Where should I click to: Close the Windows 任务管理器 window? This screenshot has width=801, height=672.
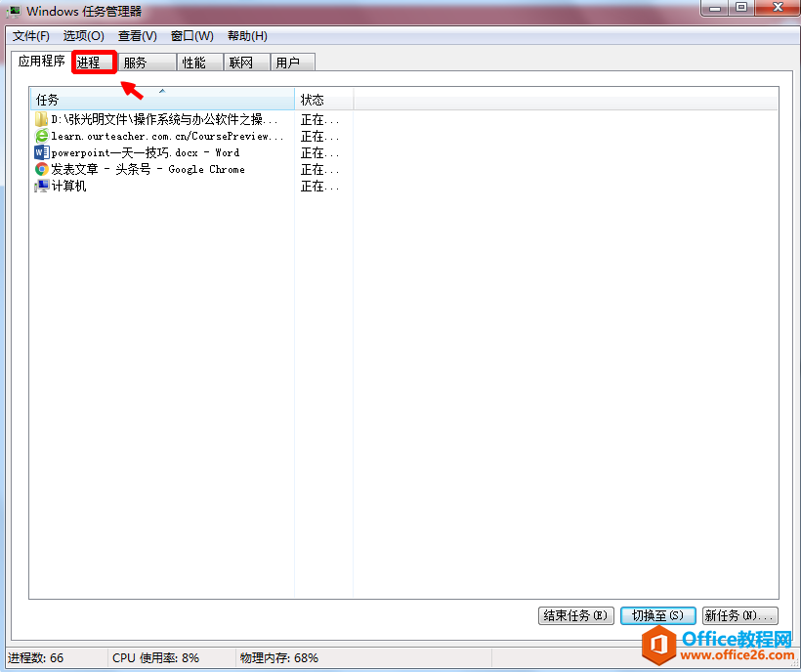[x=777, y=8]
